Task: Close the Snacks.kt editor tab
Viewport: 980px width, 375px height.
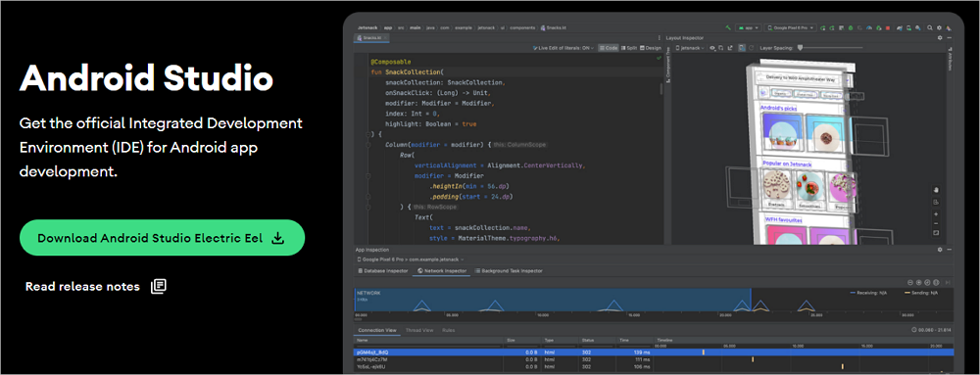Action: [385, 37]
